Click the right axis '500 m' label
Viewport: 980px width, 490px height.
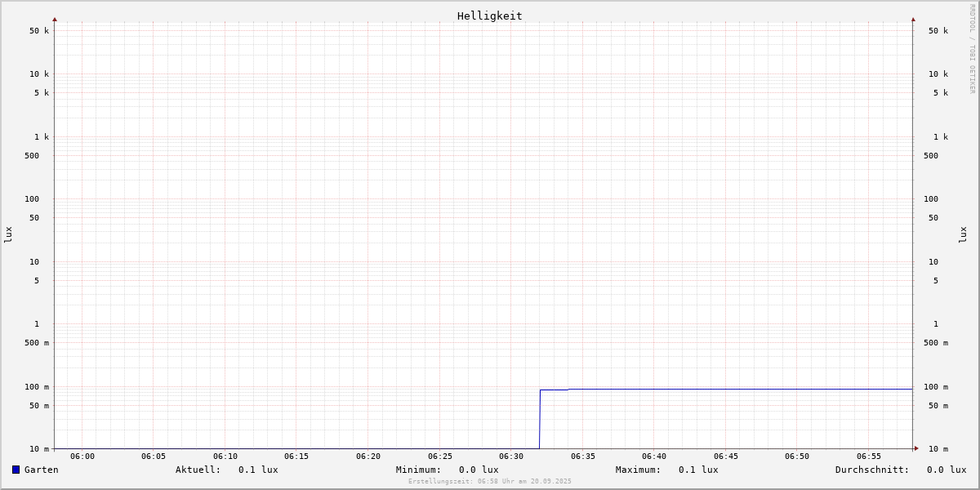pyautogui.click(x=936, y=343)
